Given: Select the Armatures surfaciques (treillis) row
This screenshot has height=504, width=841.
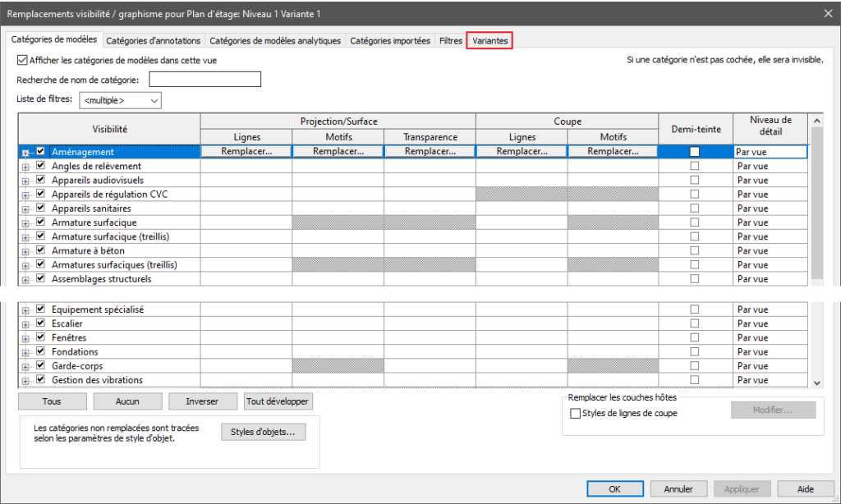Looking at the screenshot, I should point(114,265).
